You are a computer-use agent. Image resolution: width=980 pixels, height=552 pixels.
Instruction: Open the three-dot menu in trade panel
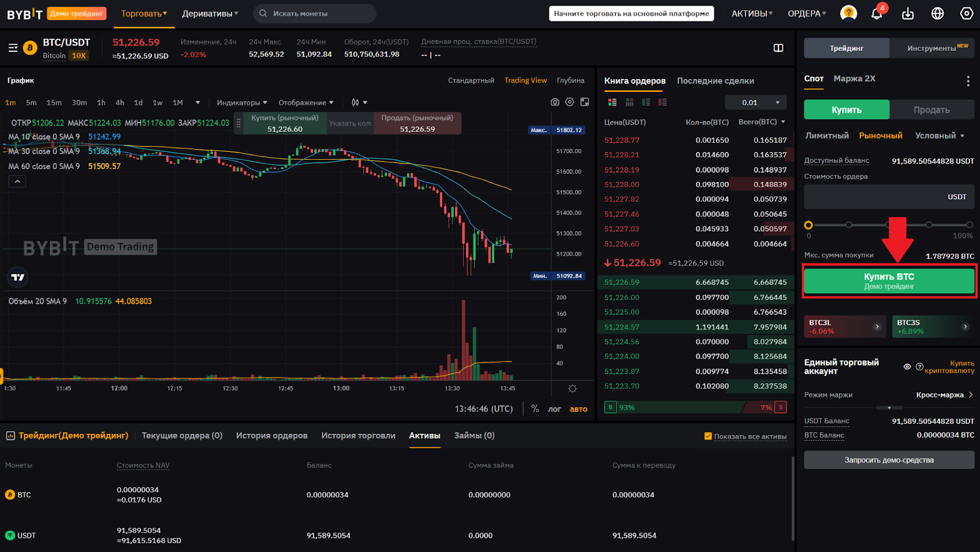(968, 81)
